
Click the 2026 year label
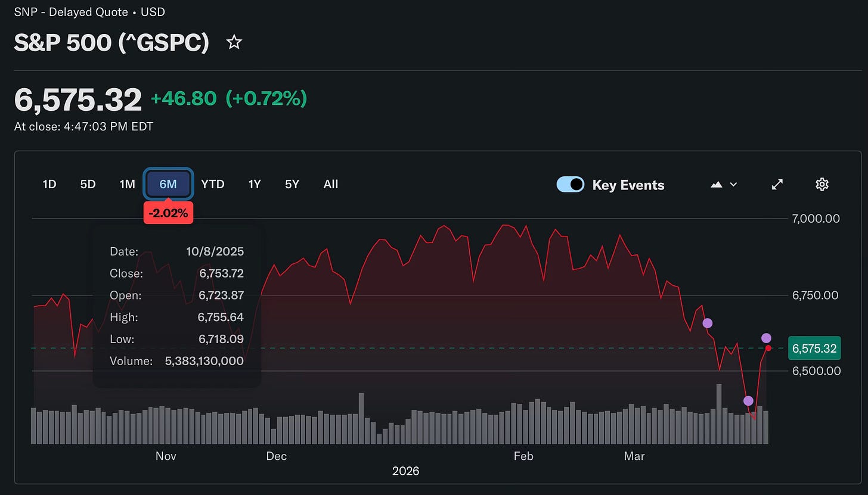(x=405, y=471)
